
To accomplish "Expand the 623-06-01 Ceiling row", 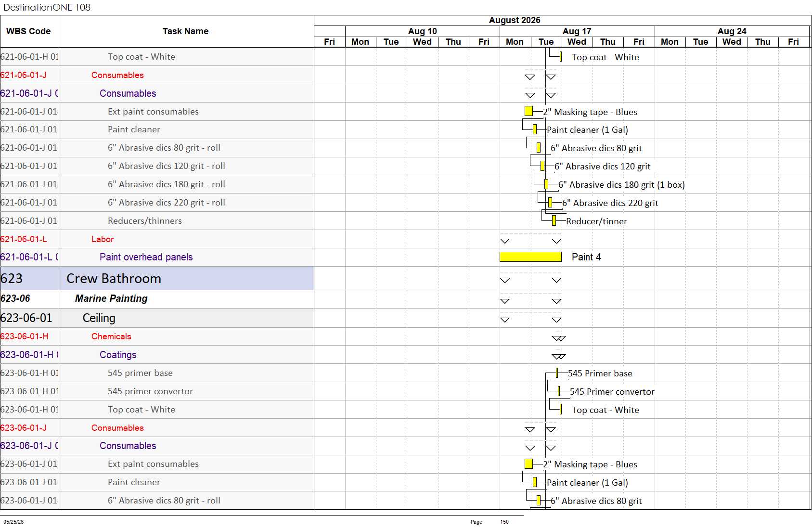I will (x=157, y=318).
